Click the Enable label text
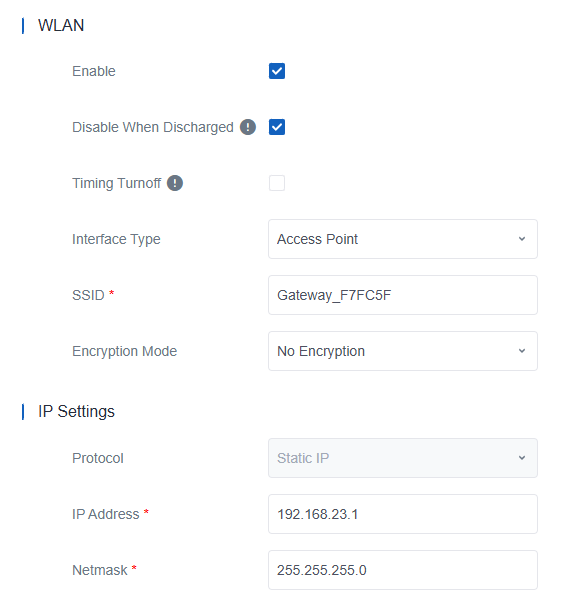Screen dimensions: 567x607 click(x=94, y=71)
